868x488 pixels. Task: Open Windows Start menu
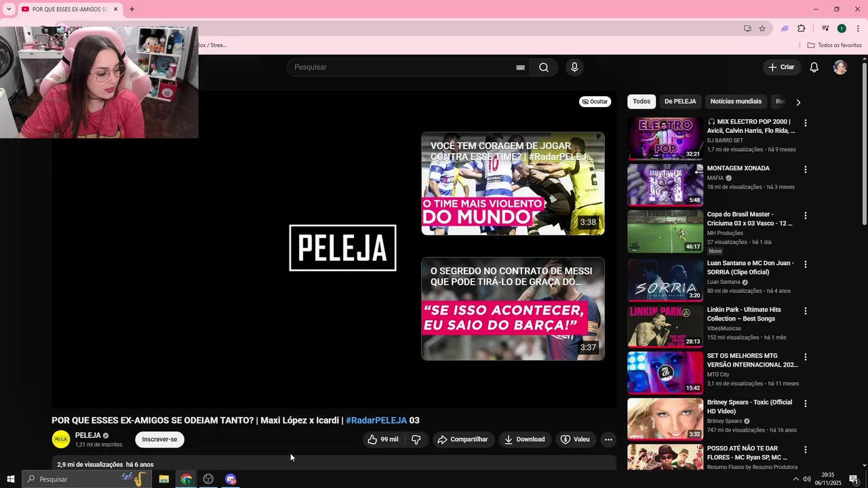pos(10,479)
